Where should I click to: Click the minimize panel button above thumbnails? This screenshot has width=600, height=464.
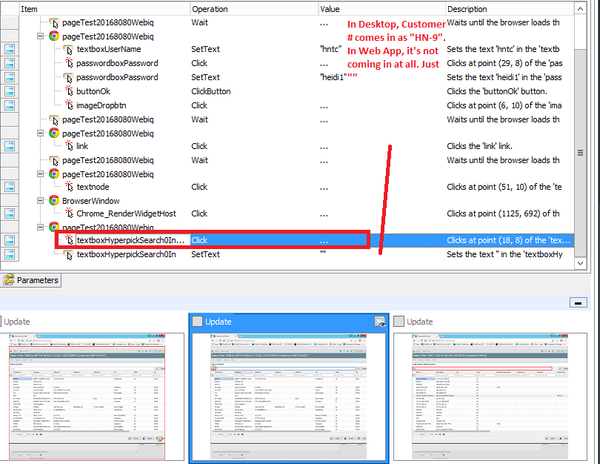pyautogui.click(x=578, y=301)
